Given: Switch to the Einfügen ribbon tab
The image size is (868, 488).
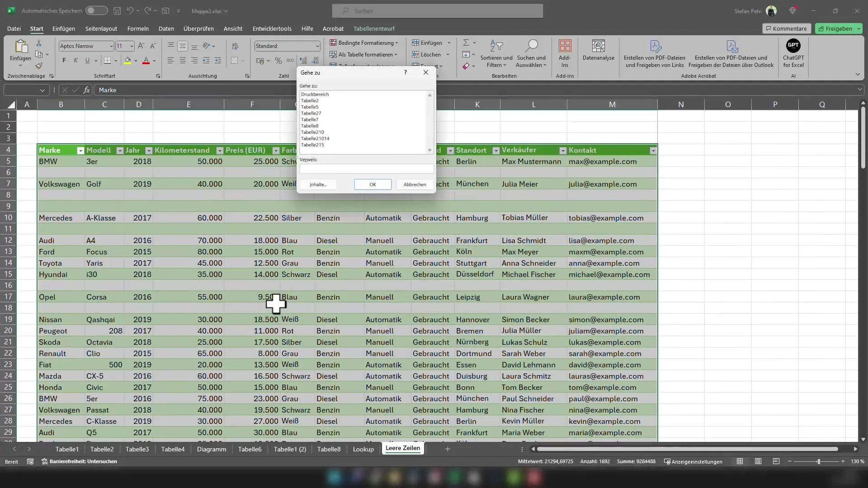Looking at the screenshot, I should tap(64, 28).
